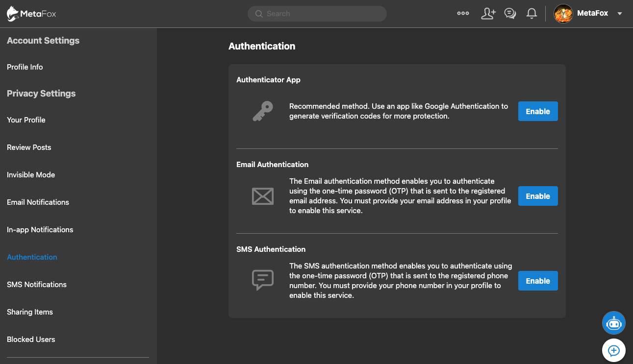Open Invisible Mode settings
The image size is (633, 364).
[31, 175]
